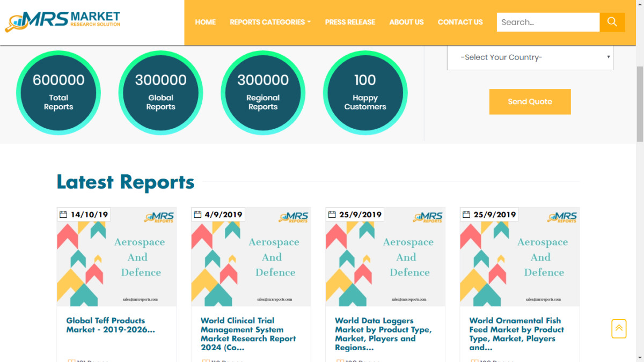Click calendar icon on World Data Loggers card

pos(332,215)
